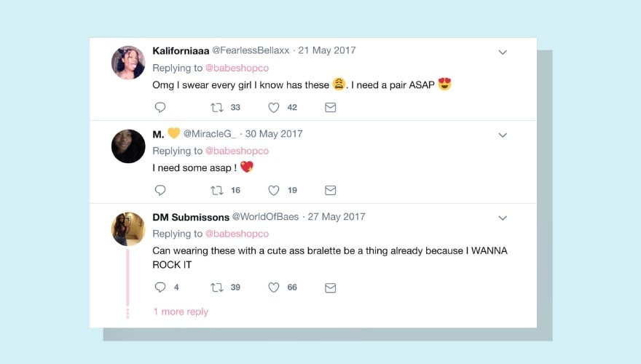Retweet the tweet with 39 retweets
Image resolution: width=641 pixels, height=364 pixels.
point(217,288)
